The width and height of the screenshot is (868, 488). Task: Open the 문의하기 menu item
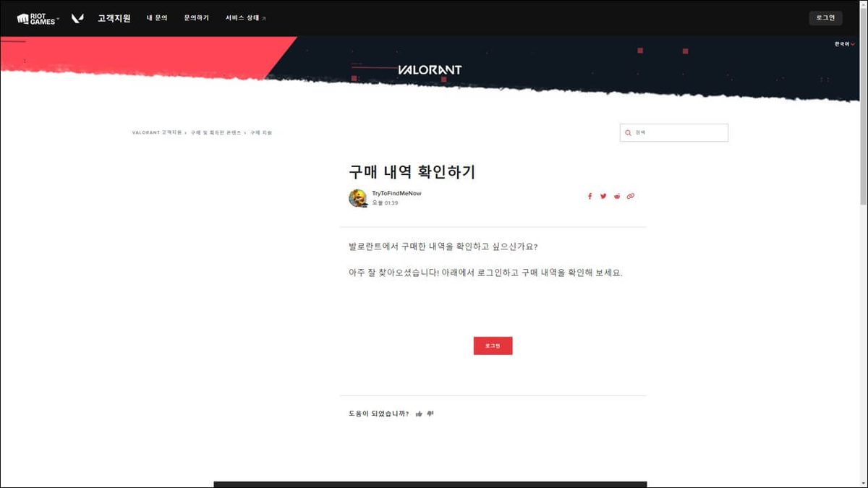click(196, 18)
